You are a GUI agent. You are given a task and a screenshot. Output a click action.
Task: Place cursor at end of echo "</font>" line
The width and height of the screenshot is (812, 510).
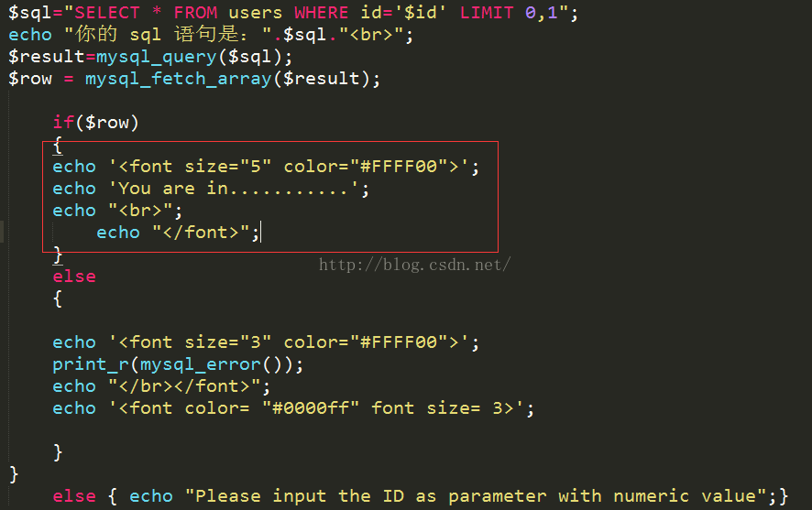pyautogui.click(x=260, y=233)
